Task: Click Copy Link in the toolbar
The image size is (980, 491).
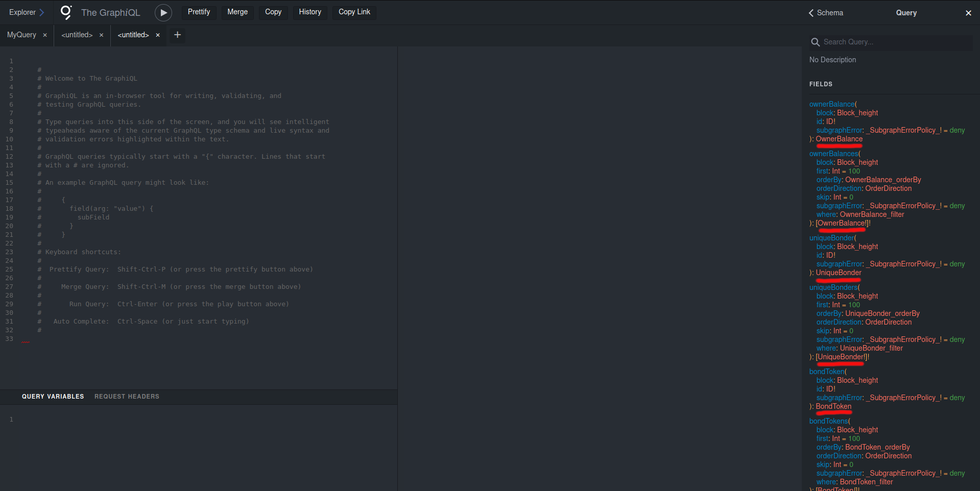Action: [354, 12]
